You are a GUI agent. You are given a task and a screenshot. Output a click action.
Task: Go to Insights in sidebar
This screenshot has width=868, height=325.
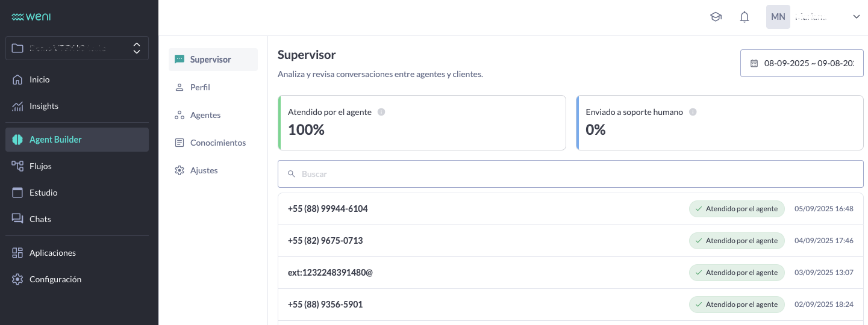coord(43,106)
